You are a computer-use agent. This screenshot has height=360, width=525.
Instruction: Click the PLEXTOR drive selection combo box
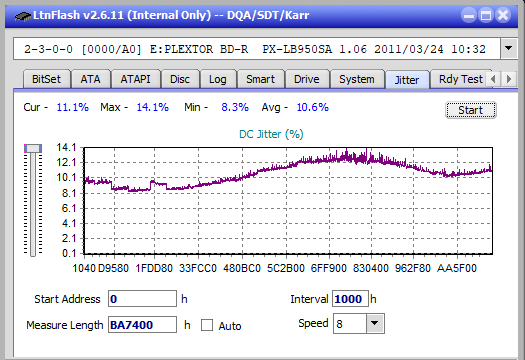[x=257, y=49]
